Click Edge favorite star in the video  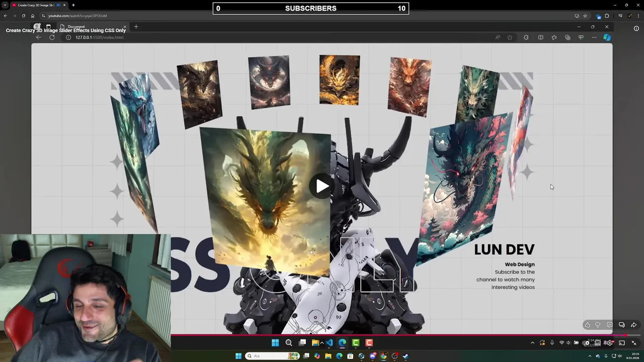coord(510,37)
